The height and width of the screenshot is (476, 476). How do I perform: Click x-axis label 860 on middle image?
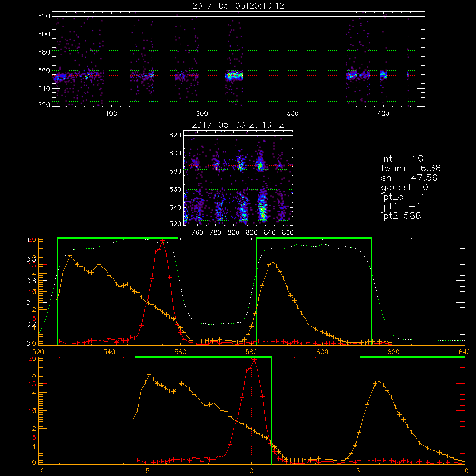pyautogui.click(x=288, y=233)
